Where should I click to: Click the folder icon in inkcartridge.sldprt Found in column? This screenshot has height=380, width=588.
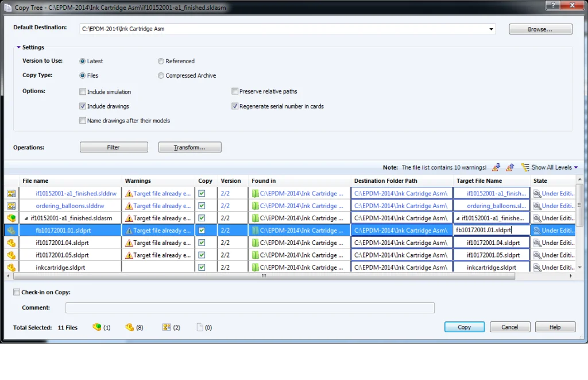256,267
